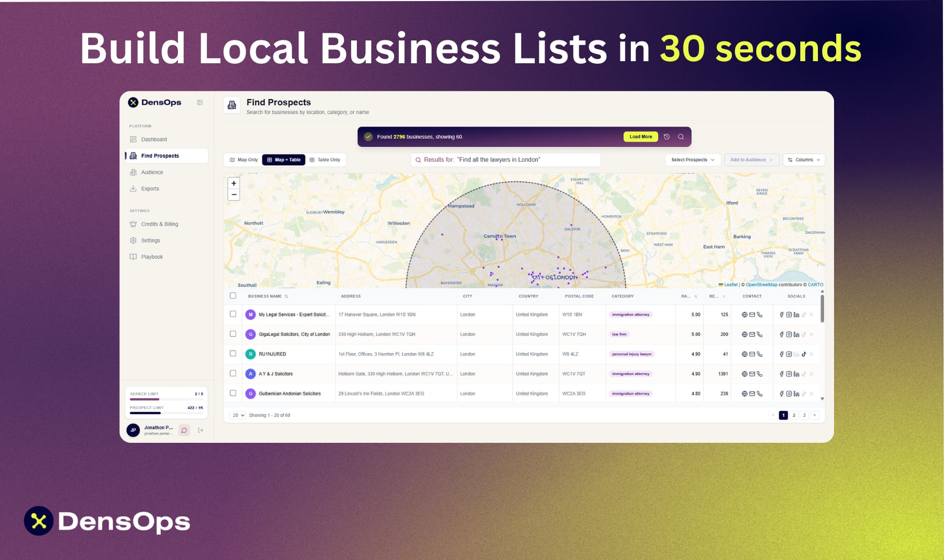The width and height of the screenshot is (944, 560).
Task: Open LinkedIn icon for GigaLegal Solicitors row
Action: click(796, 334)
